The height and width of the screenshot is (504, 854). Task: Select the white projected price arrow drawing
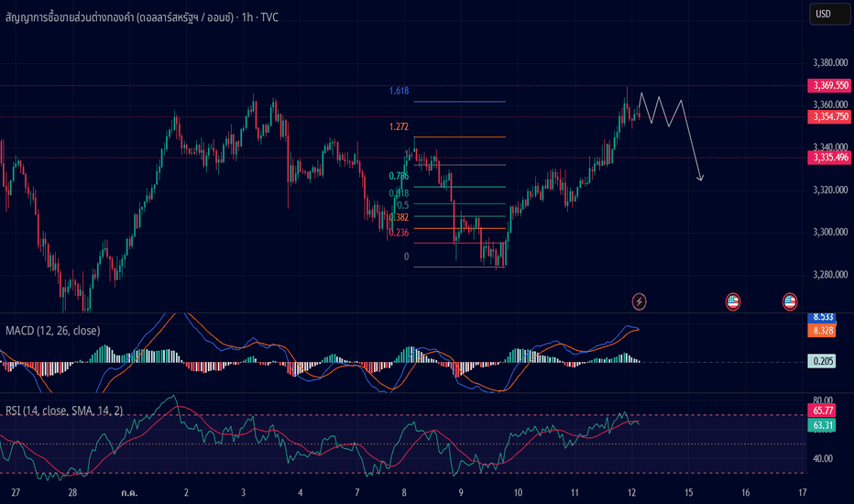pos(671,137)
